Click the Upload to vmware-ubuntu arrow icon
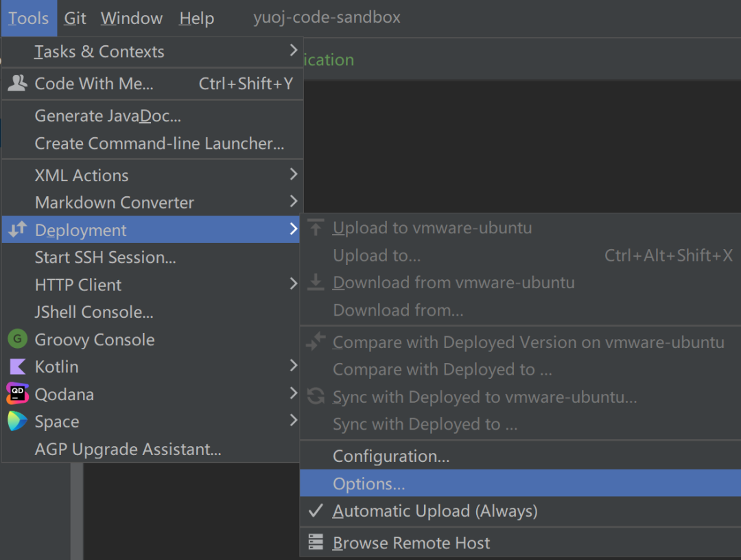The height and width of the screenshot is (560, 741). 316,228
